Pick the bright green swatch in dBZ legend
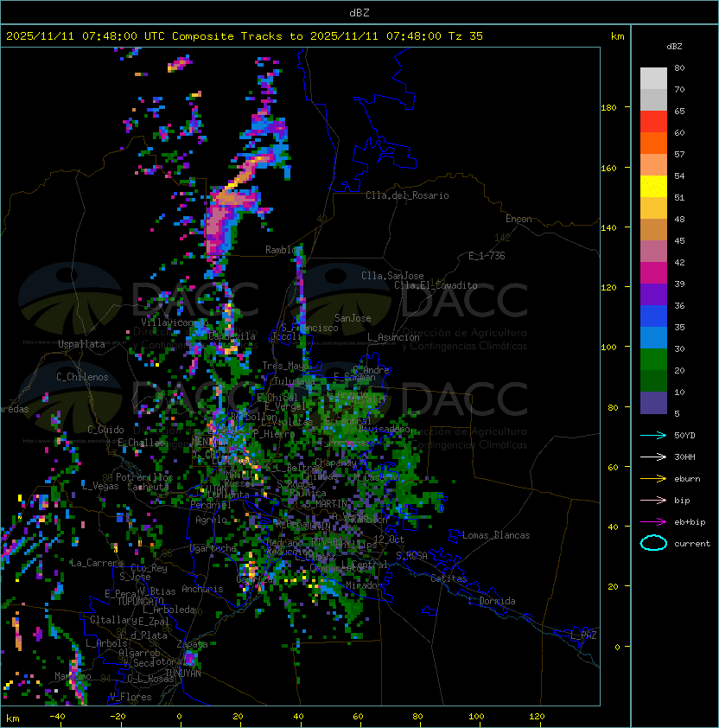Screen dimensions: 719x728 [653, 360]
